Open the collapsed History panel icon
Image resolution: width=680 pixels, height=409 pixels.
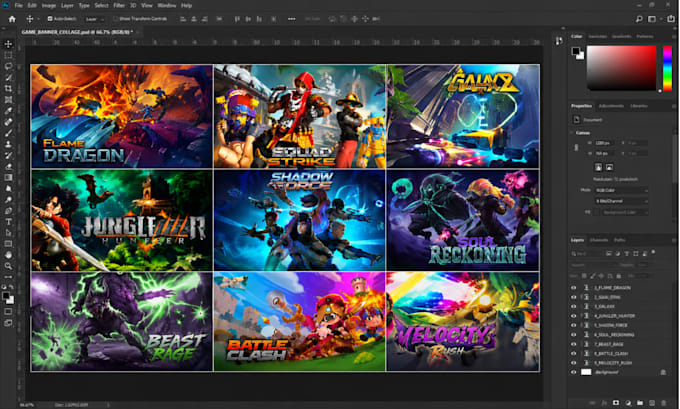[x=559, y=40]
